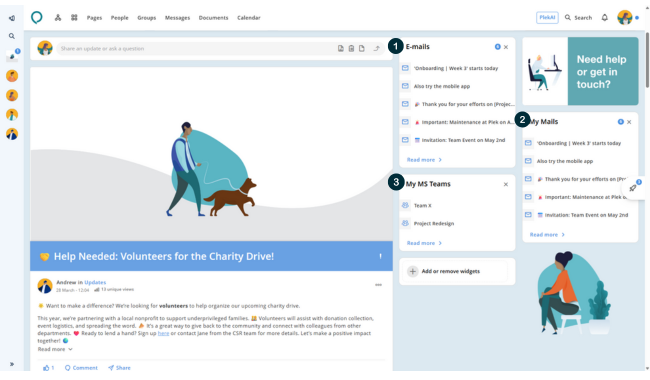Expand the left sidebar with double chevron
The height and width of the screenshot is (380, 650).
12,364
